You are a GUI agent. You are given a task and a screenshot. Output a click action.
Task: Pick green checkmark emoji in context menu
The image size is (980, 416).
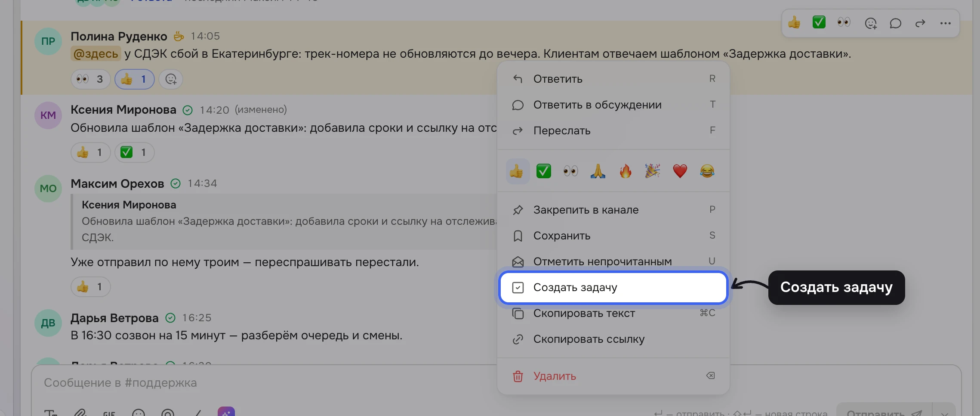tap(544, 171)
